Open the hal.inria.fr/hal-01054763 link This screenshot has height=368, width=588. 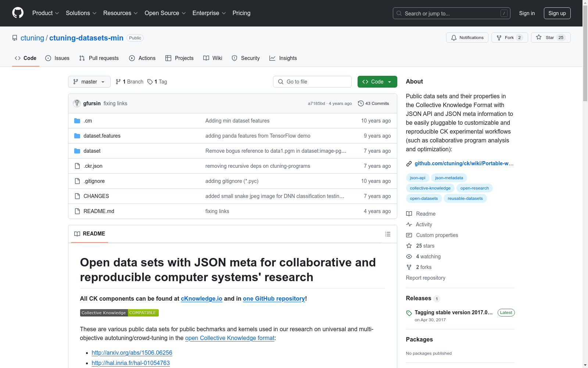(x=131, y=363)
